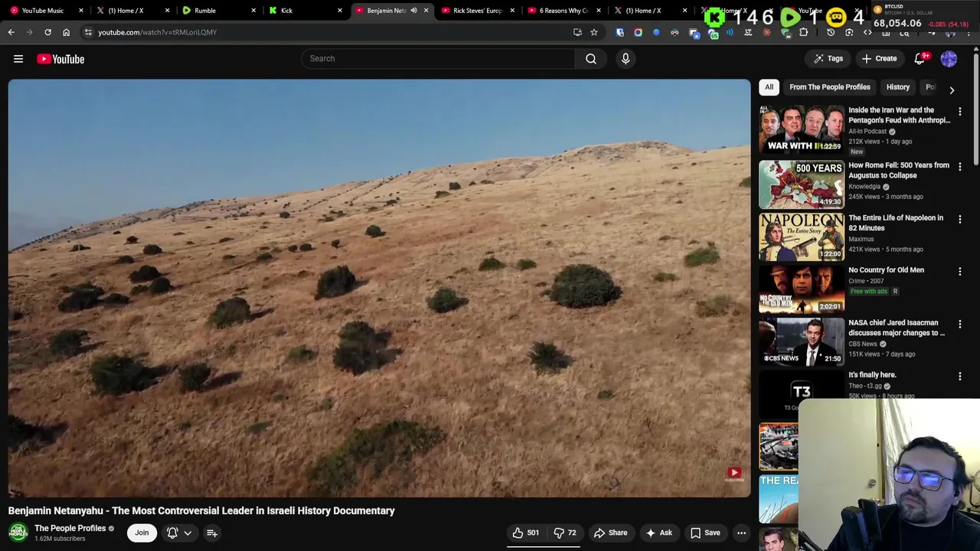Open options for How Rome Fell video

click(x=960, y=167)
